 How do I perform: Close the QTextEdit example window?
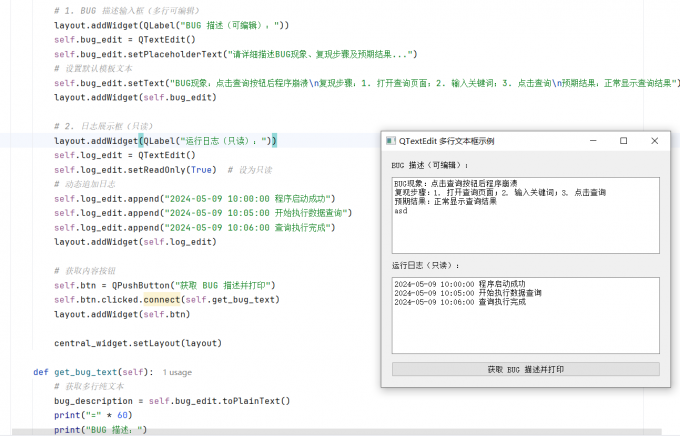click(x=654, y=141)
